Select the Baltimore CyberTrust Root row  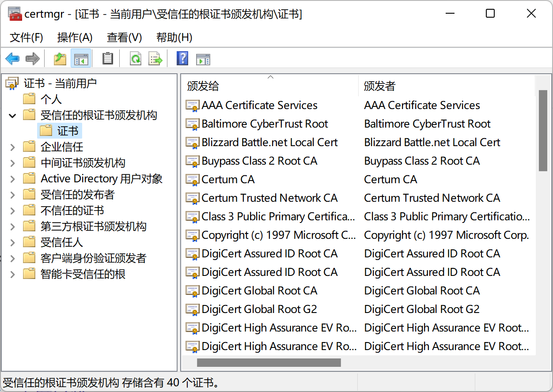pyautogui.click(x=358, y=124)
